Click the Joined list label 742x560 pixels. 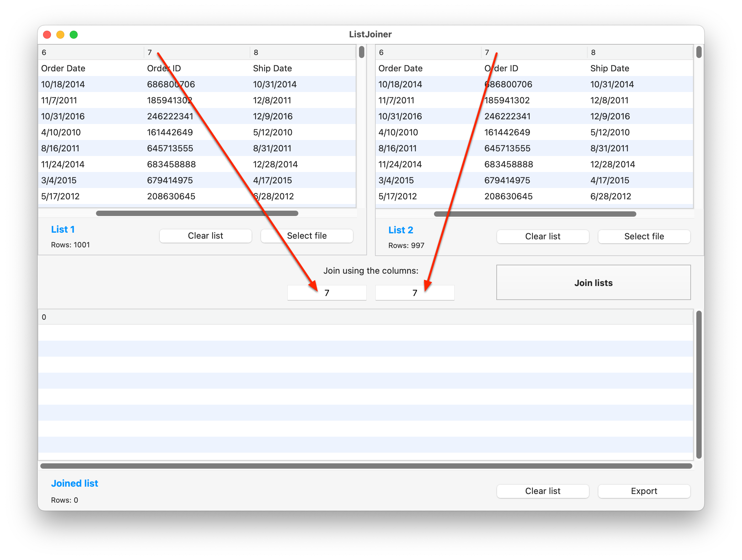pos(74,483)
